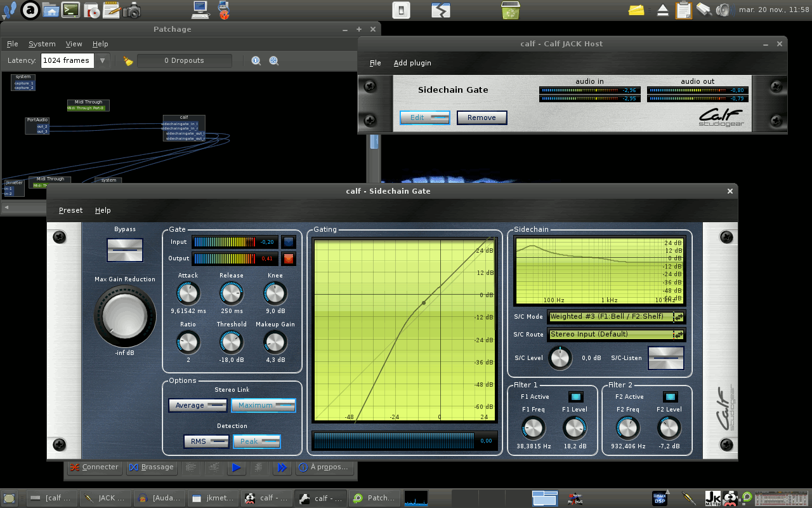Click the zoom to normal size icon in Patchage
Viewport: 812px width, 508px height.
(256, 61)
